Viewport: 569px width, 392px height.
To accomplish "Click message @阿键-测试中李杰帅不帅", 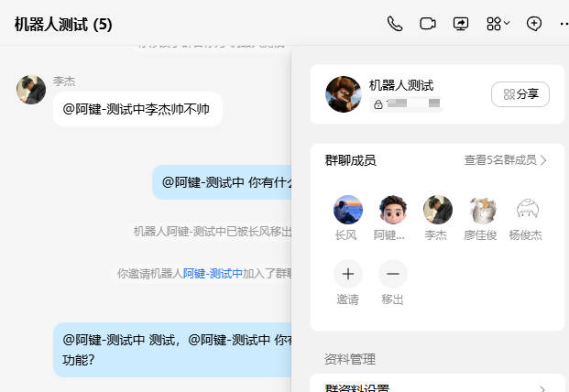I will [x=137, y=109].
